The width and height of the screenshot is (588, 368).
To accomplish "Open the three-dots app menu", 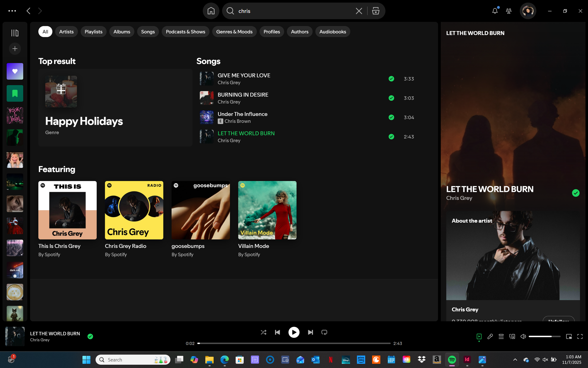I will 12,11.
